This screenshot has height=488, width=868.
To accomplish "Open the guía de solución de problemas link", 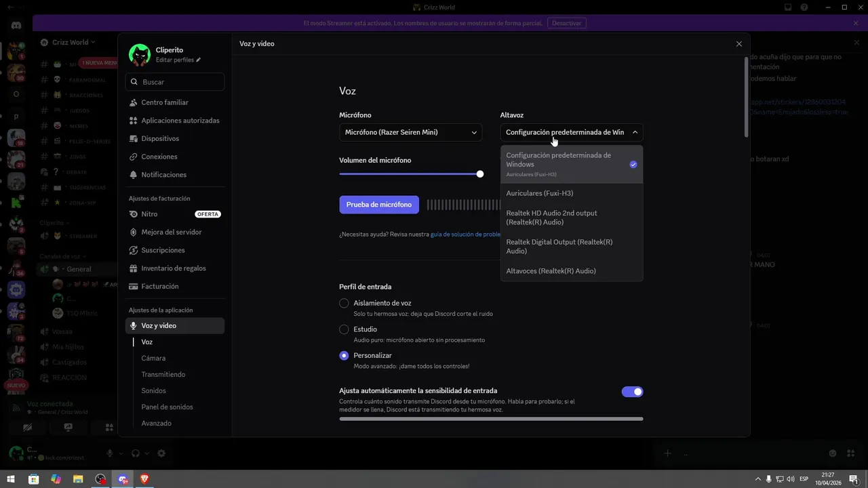I will coord(465,235).
